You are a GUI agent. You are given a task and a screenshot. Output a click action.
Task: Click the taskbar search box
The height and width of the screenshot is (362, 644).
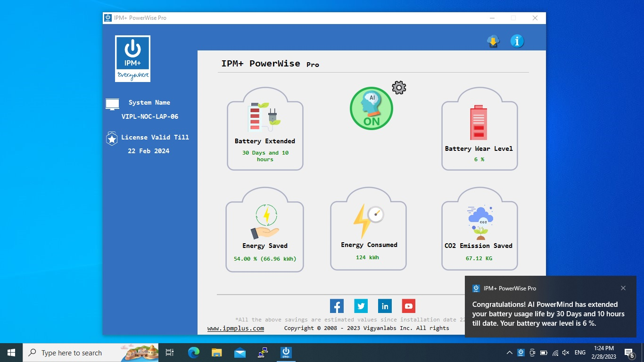click(x=91, y=353)
